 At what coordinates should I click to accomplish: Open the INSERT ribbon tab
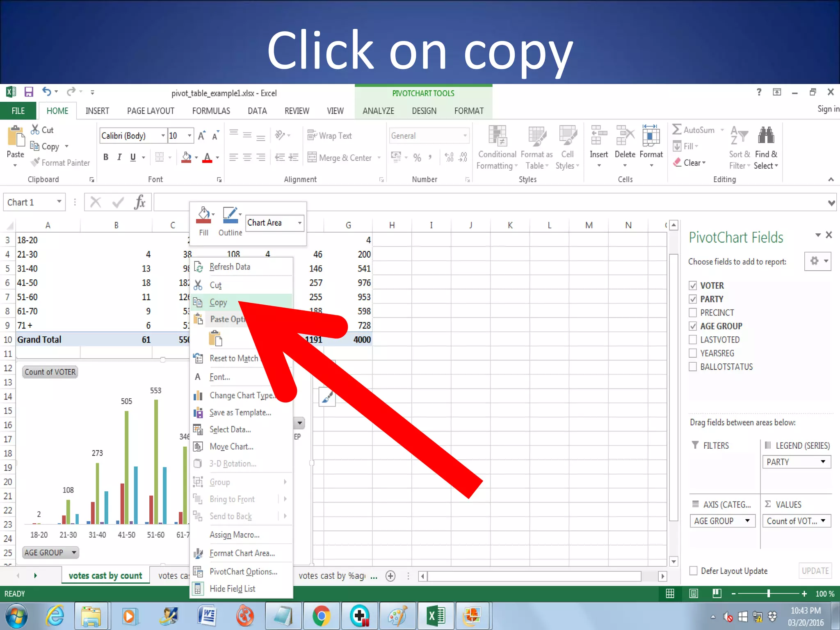click(x=97, y=111)
